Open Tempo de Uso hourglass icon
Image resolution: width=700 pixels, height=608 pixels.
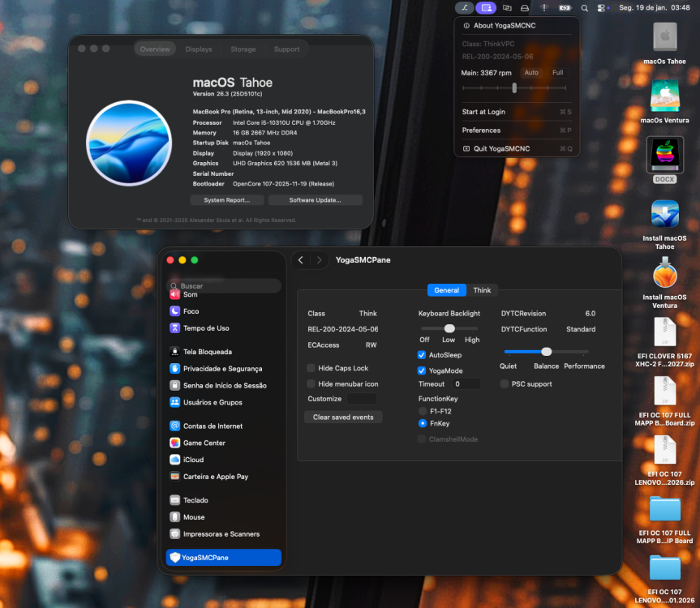pyautogui.click(x=175, y=328)
